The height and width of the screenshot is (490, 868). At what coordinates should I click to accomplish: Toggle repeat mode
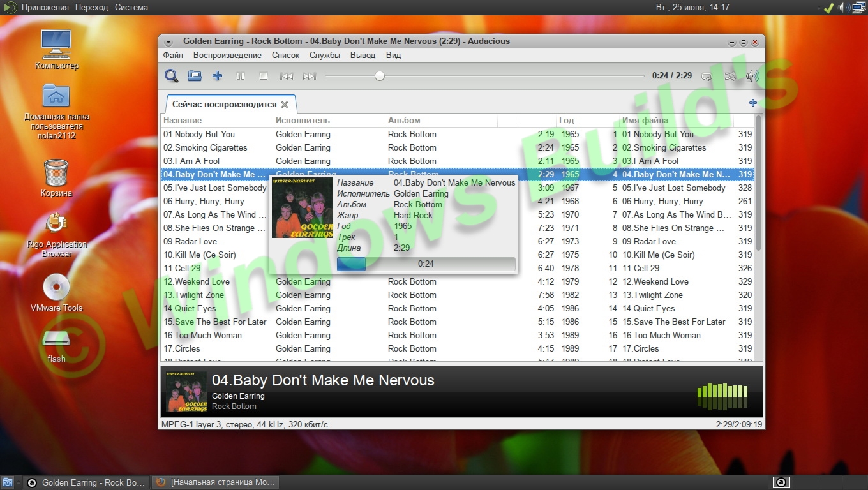coord(707,76)
